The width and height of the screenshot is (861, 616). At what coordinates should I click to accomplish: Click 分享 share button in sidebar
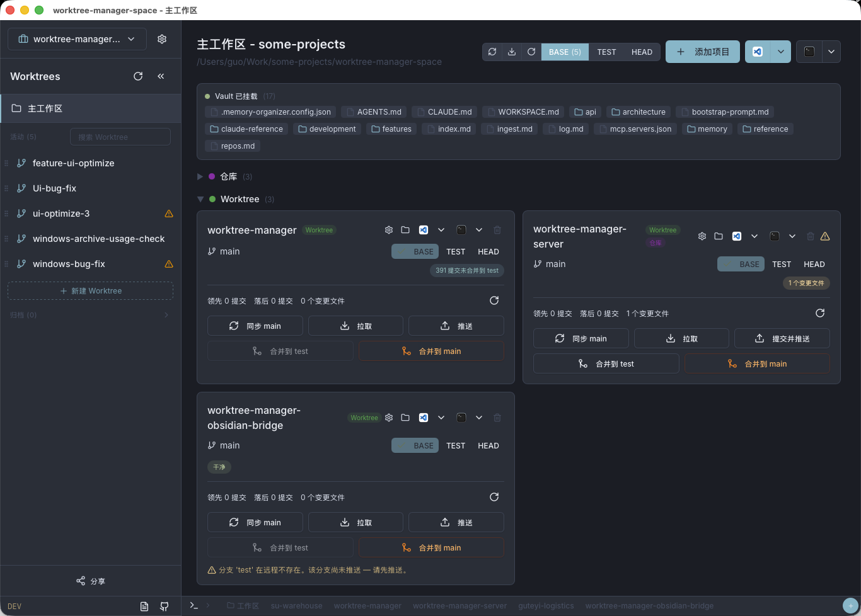(91, 581)
